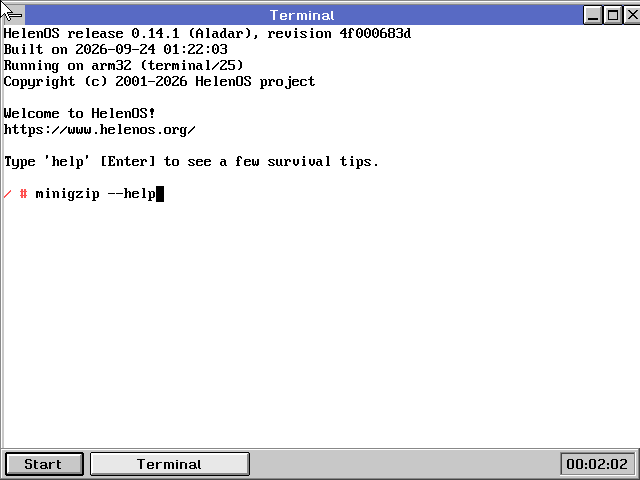Click the "Welcome to HelenOS!" text
This screenshot has height=480, width=640.
point(80,113)
